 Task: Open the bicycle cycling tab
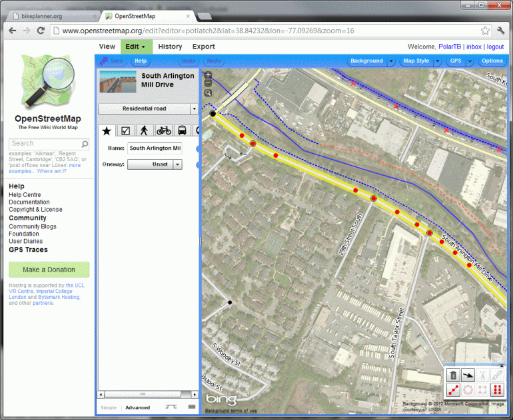[164, 130]
